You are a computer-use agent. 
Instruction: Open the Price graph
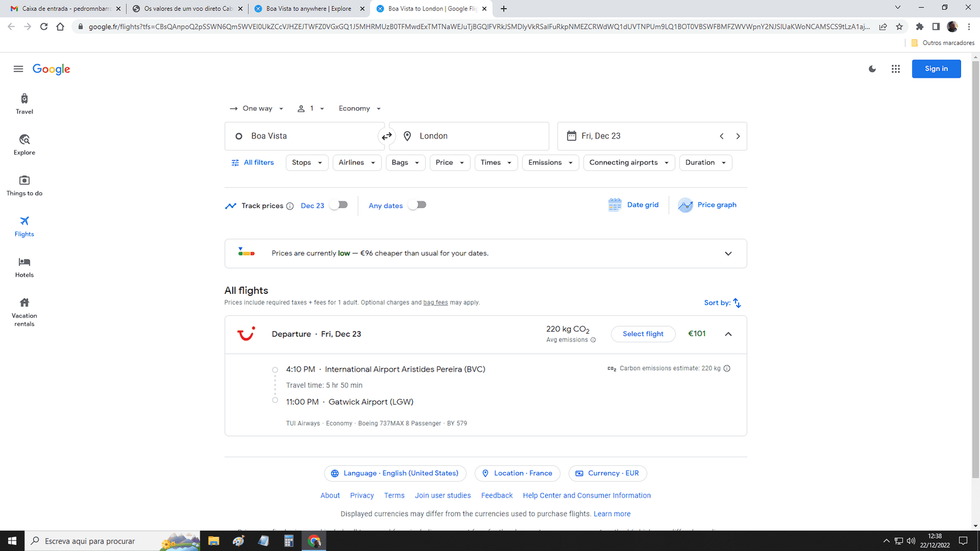(x=707, y=205)
